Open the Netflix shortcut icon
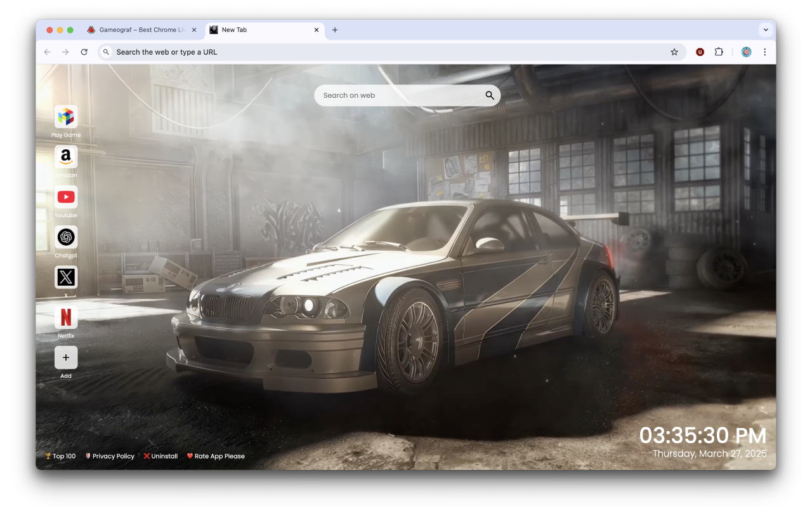 click(66, 317)
